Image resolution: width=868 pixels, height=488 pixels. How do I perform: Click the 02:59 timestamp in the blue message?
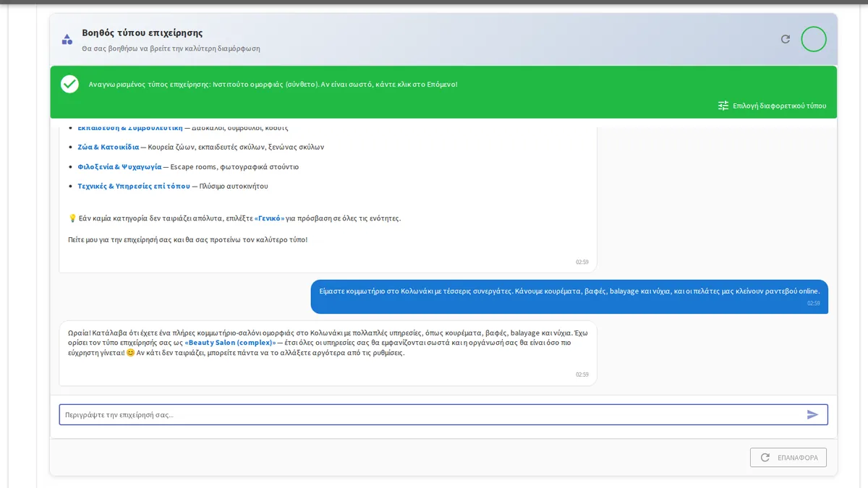tap(814, 304)
